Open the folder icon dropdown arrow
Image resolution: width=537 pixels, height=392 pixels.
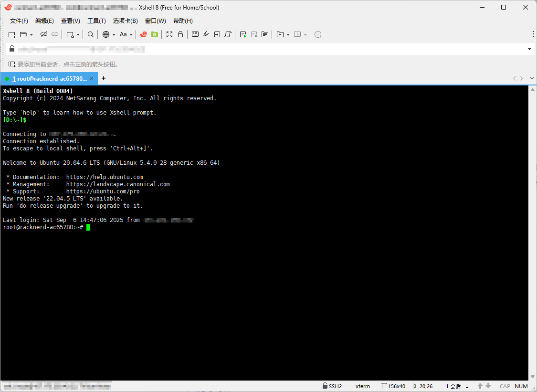click(32, 35)
